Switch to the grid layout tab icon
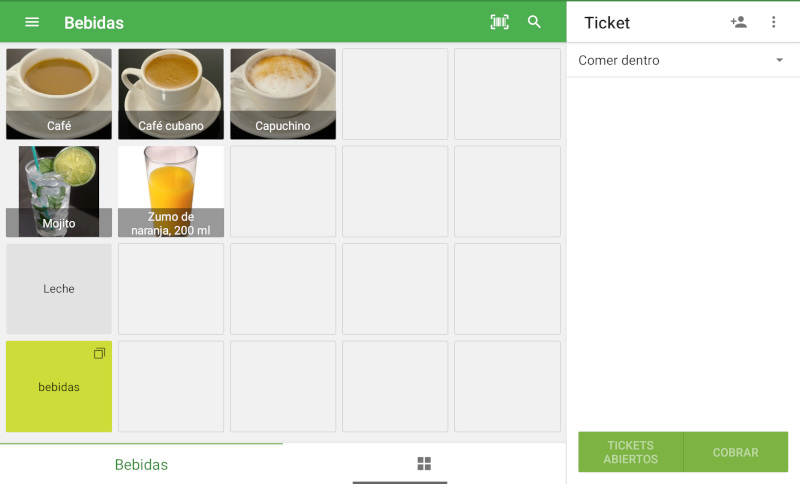The height and width of the screenshot is (484, 800). 424,464
